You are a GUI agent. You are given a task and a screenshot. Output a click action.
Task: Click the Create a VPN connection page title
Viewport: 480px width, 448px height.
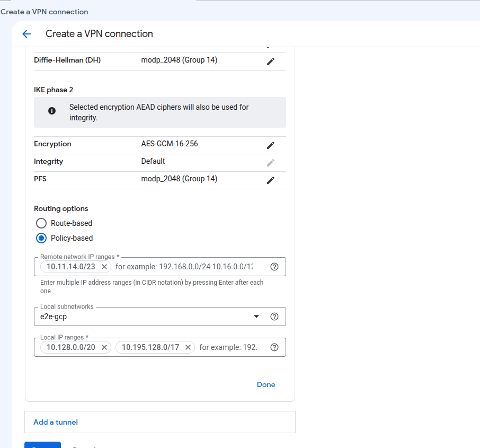(x=99, y=34)
